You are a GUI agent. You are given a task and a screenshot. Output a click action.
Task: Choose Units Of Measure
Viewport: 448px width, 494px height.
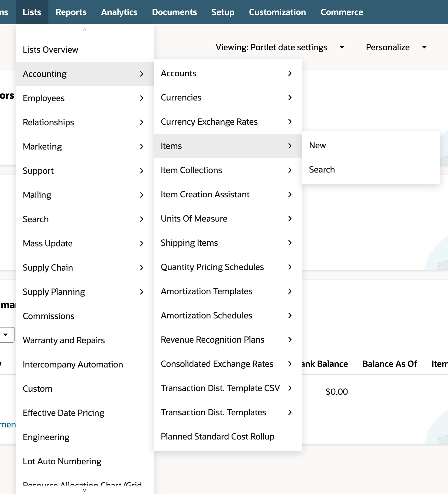click(228, 219)
